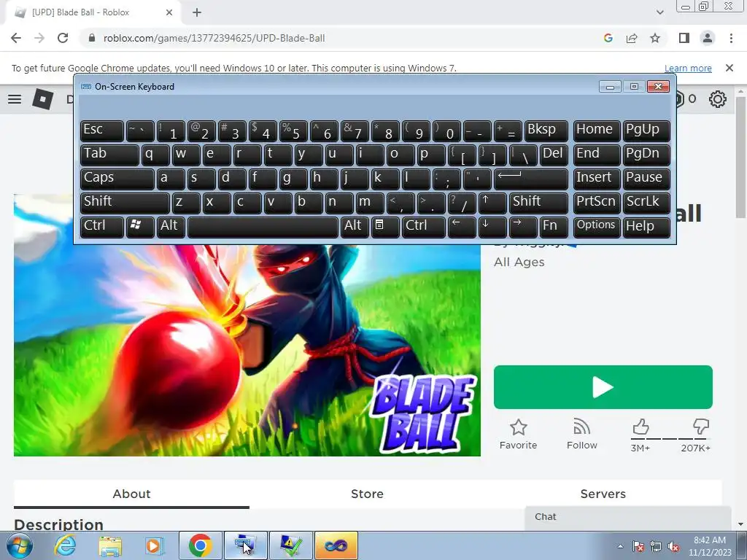The height and width of the screenshot is (560, 747).
Task: Open Chrome three-dot menu
Action: (x=731, y=38)
